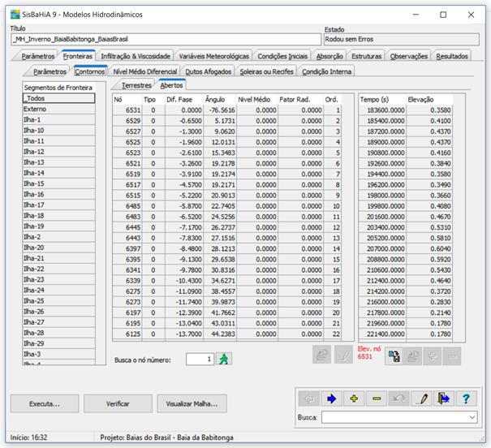Select _Todos in Segmentos de Fronteira
The width and height of the screenshot is (491, 448).
[59, 98]
